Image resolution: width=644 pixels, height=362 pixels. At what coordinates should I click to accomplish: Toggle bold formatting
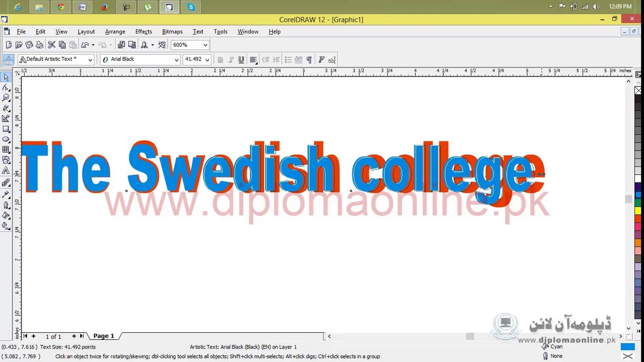pos(220,60)
